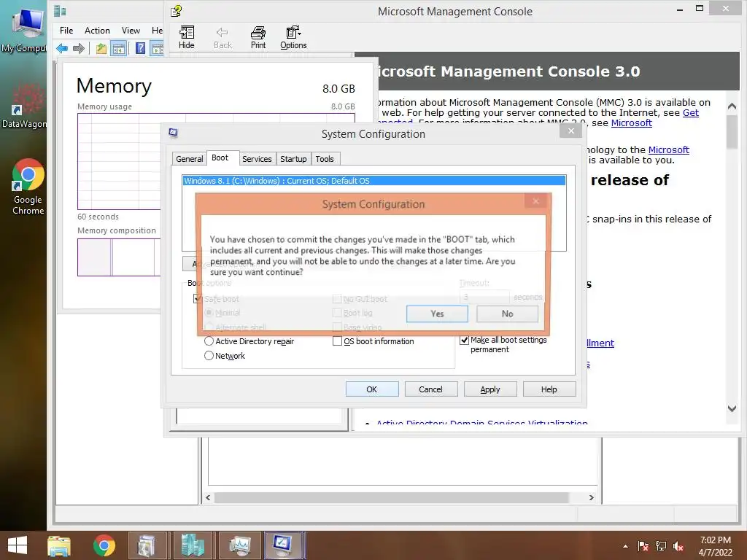This screenshot has width=747, height=560.
Task: Select Windows 8.1 boot entry in list
Action: (x=374, y=181)
